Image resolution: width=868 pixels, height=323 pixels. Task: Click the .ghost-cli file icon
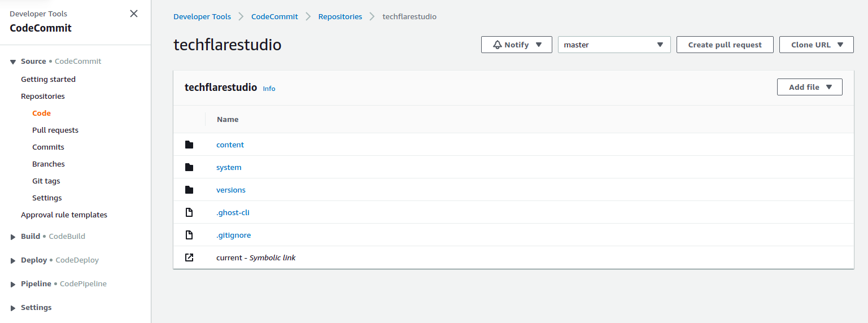point(189,212)
